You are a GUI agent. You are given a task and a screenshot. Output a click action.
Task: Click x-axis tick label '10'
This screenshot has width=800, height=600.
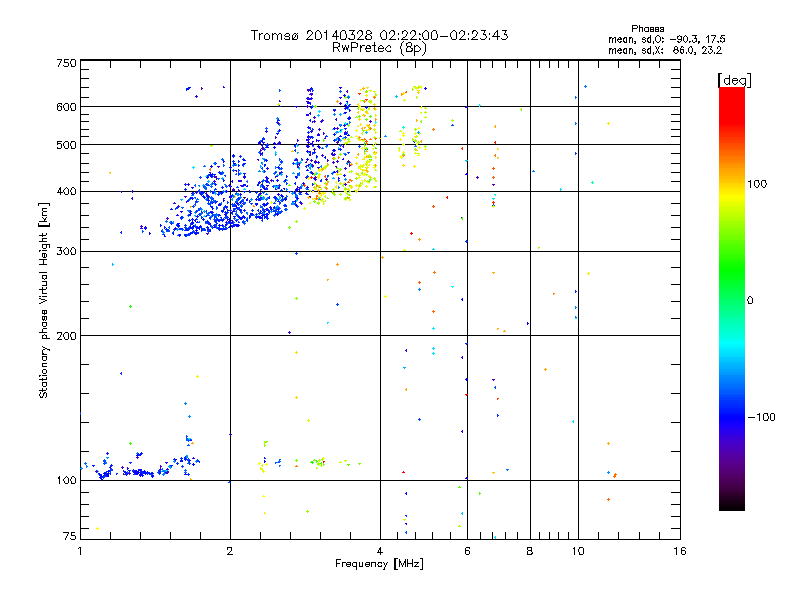[578, 551]
